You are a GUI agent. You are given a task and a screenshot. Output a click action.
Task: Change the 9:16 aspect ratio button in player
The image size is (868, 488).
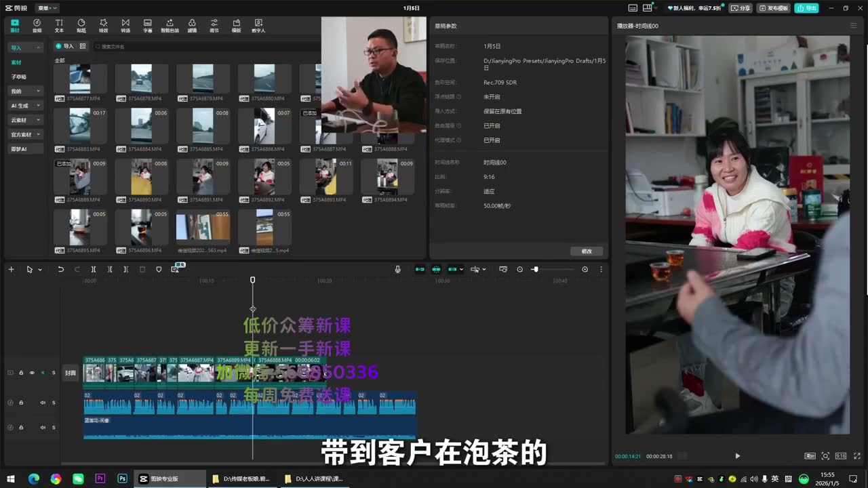(x=841, y=456)
